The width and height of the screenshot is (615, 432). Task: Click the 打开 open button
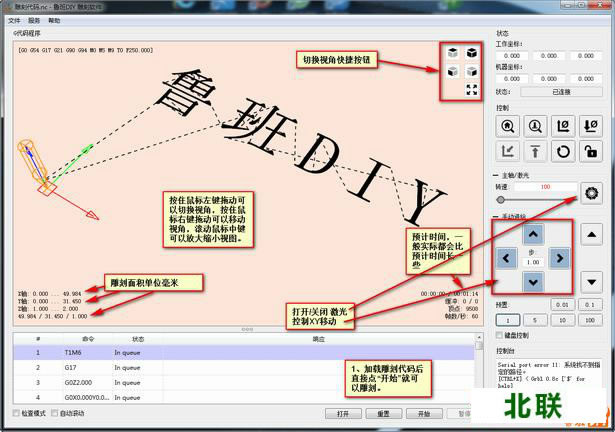(343, 413)
